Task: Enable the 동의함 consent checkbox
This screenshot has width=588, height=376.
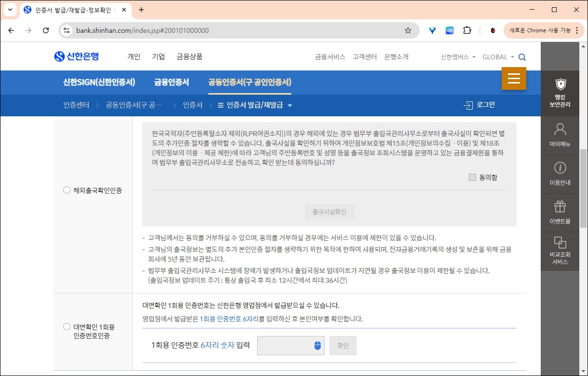Action: point(472,177)
